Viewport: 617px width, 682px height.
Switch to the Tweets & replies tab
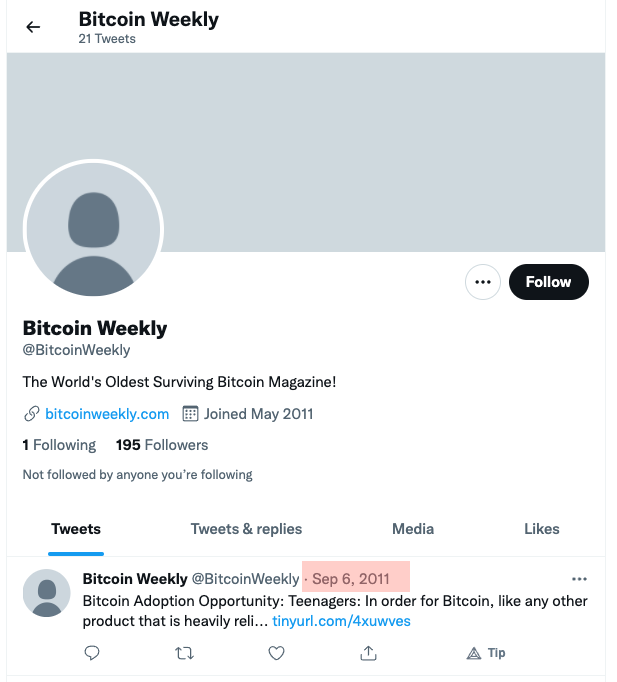click(x=246, y=529)
